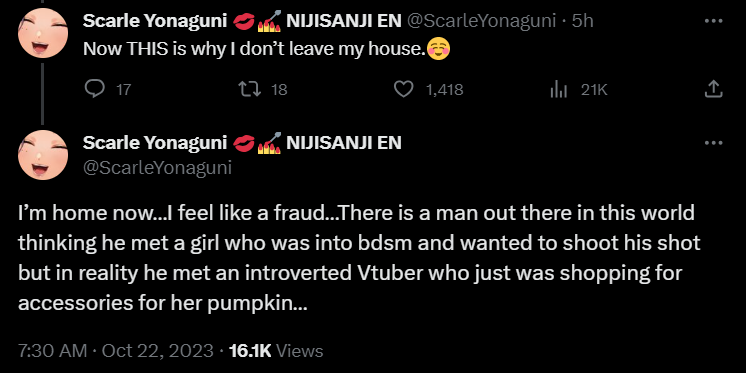Open analytics via the bar chart icon

tap(559, 89)
